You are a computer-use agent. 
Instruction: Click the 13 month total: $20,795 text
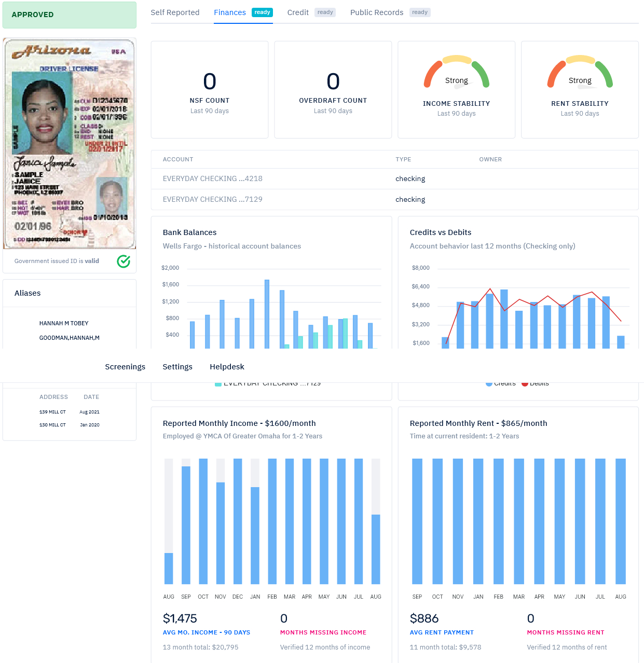point(200,647)
